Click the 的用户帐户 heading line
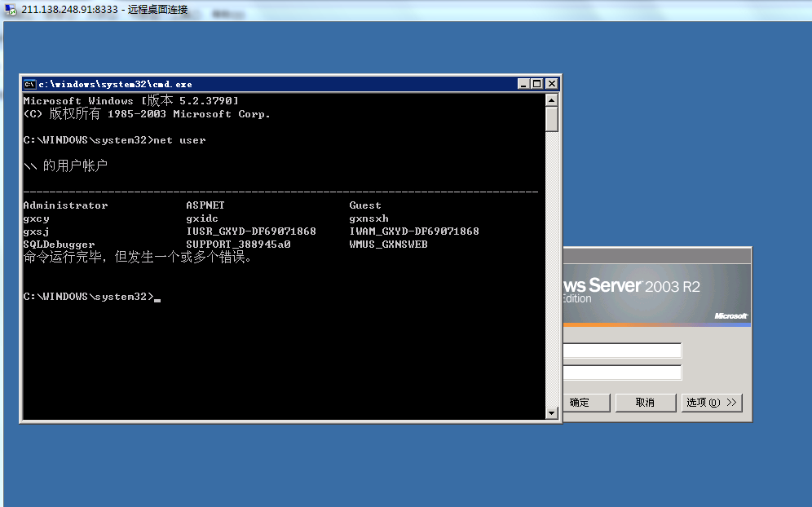This screenshot has height=507, width=812. [65, 166]
